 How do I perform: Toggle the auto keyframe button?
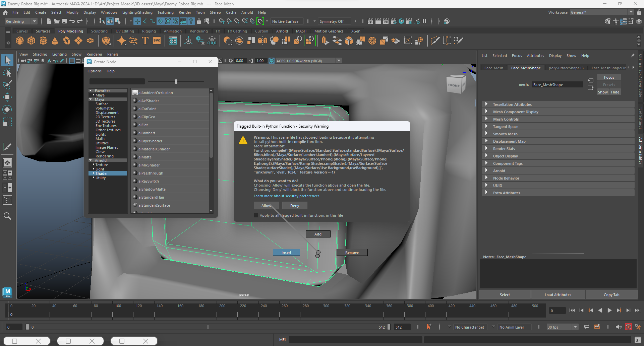click(628, 327)
